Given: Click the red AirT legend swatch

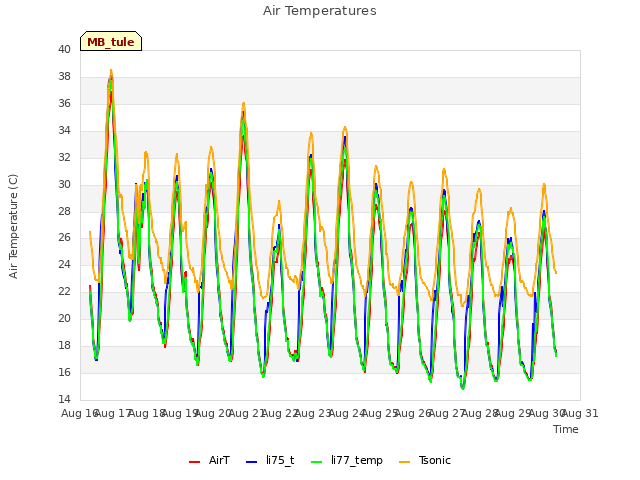Looking at the screenshot, I should pyautogui.click(x=194, y=461).
